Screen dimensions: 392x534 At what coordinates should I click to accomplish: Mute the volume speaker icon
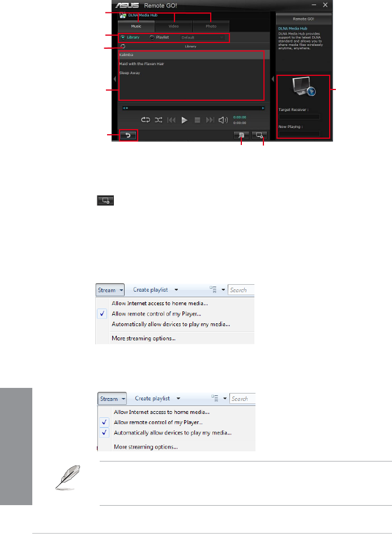click(223, 120)
